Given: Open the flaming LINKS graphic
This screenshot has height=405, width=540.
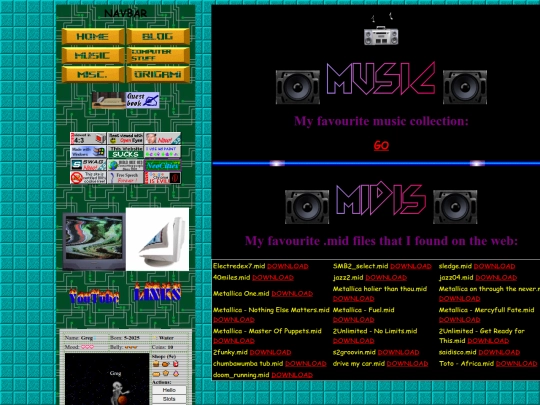Looking at the screenshot, I should [157, 292].
